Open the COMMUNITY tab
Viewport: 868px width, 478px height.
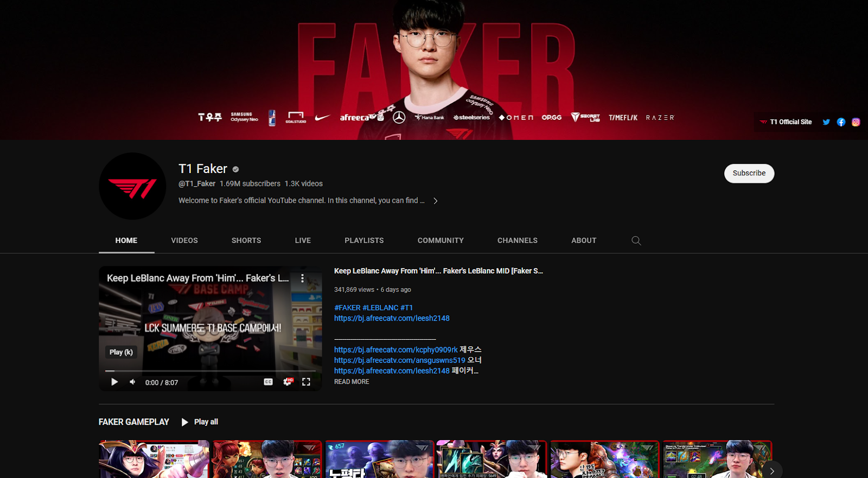point(441,240)
